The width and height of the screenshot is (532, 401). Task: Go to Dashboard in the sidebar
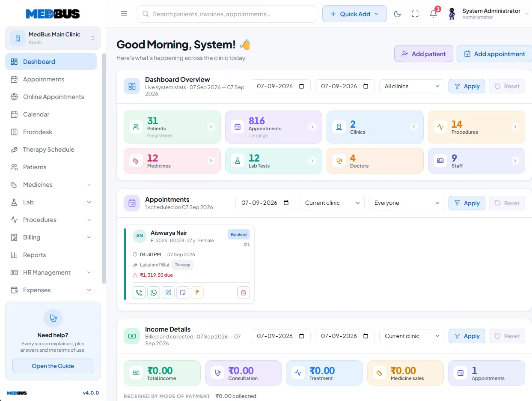[51, 61]
